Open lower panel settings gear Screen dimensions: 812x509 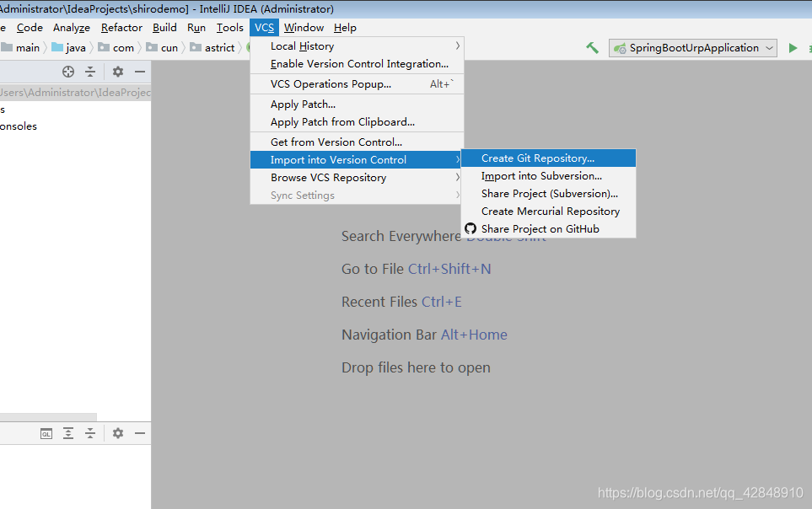[x=118, y=433]
